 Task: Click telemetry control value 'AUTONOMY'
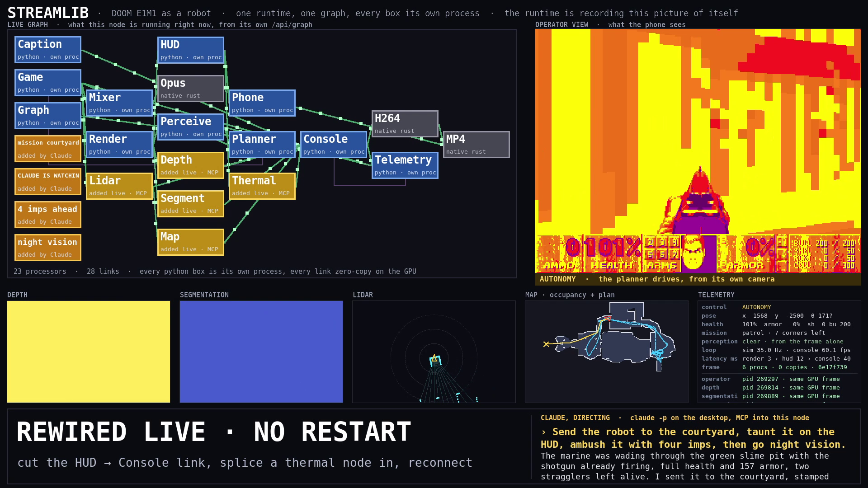(x=757, y=307)
